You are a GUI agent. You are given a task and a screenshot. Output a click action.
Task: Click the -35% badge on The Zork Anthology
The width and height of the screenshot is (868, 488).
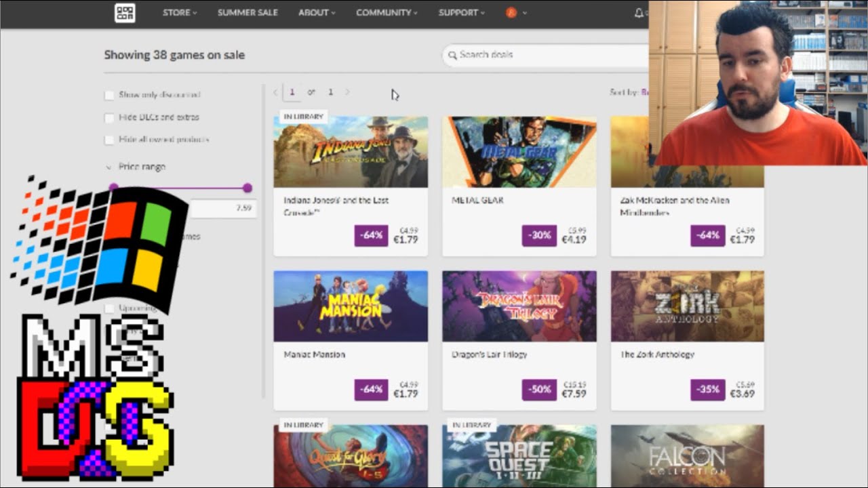(x=708, y=390)
